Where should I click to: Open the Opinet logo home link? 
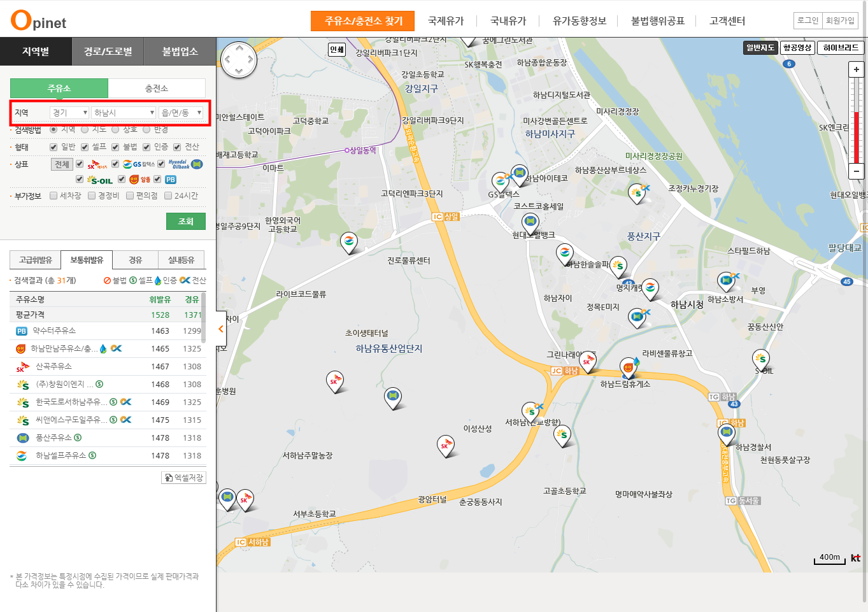pyautogui.click(x=39, y=21)
